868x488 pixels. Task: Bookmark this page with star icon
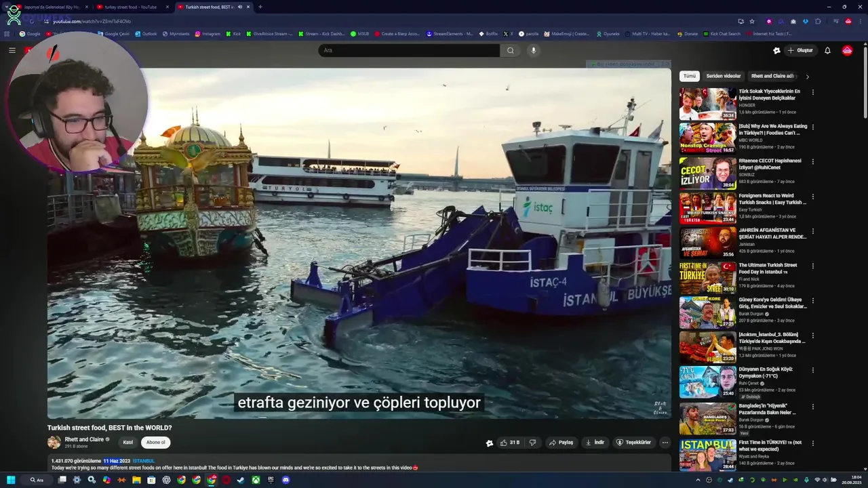(x=751, y=21)
